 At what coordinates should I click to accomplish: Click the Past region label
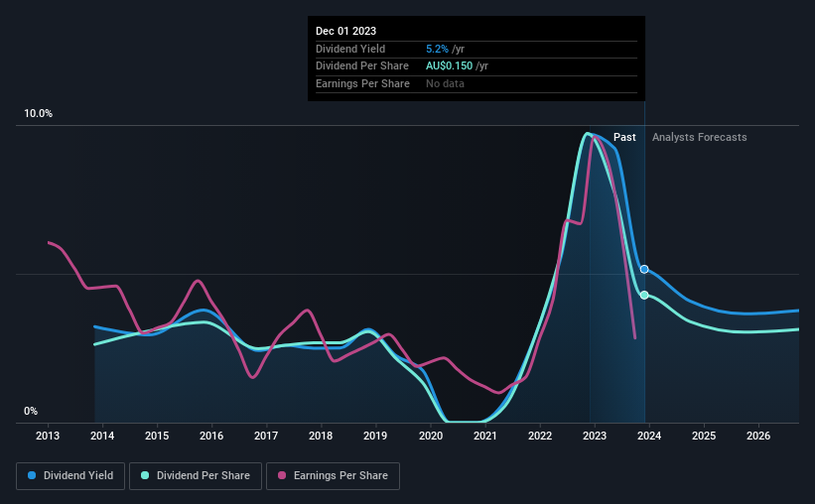tap(624, 137)
